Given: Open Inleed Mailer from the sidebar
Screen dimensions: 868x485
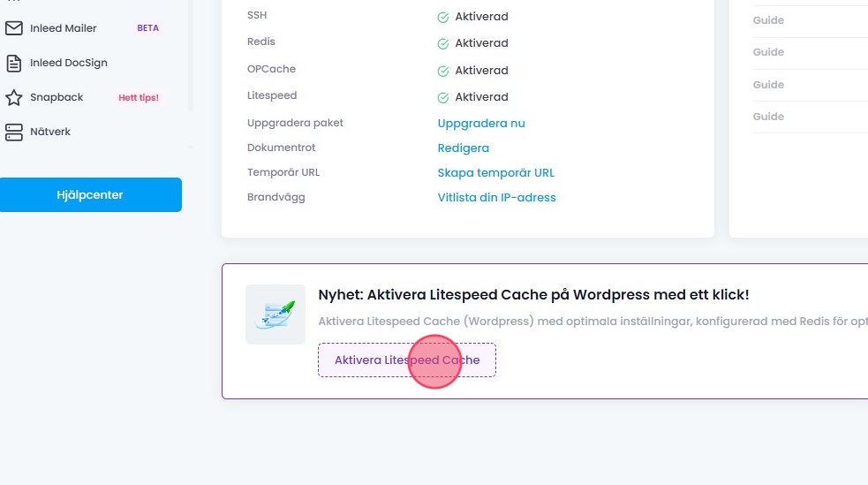Looking at the screenshot, I should [64, 28].
